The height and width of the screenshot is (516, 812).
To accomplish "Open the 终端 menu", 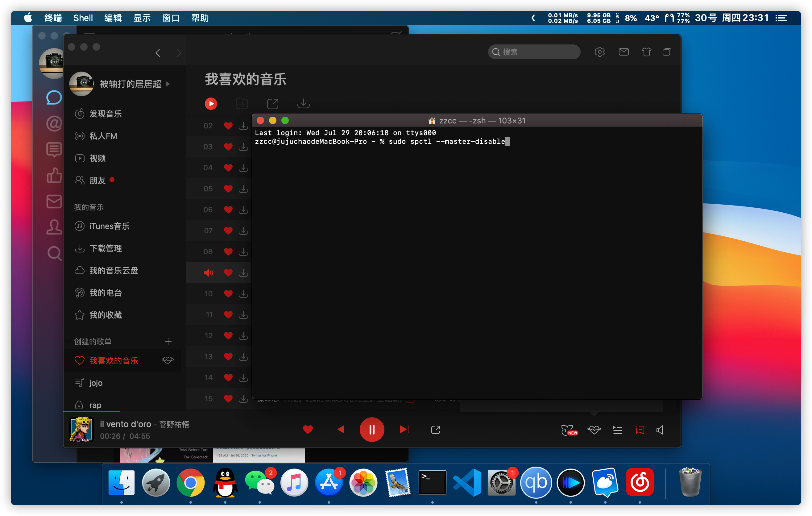I will click(x=53, y=18).
